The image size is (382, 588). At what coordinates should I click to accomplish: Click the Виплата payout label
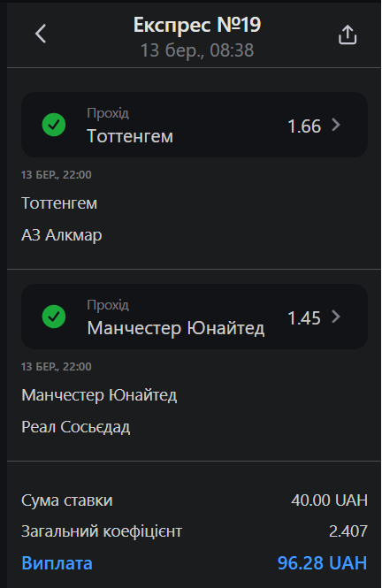click(x=57, y=563)
